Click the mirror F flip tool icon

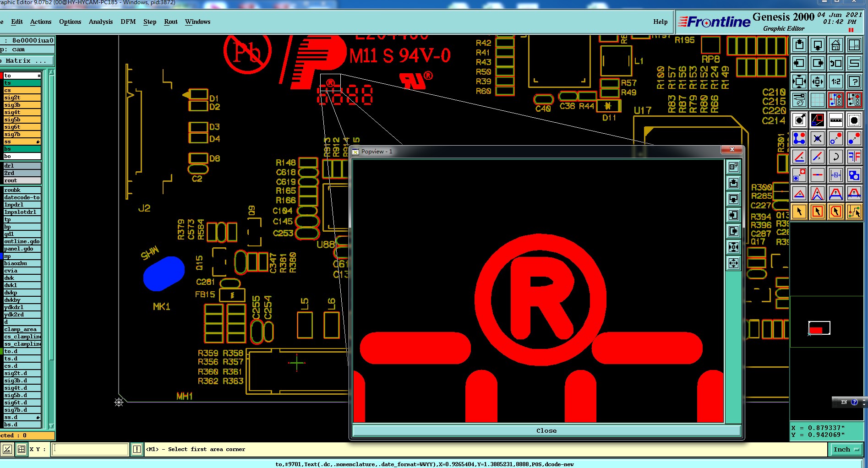pos(854,157)
